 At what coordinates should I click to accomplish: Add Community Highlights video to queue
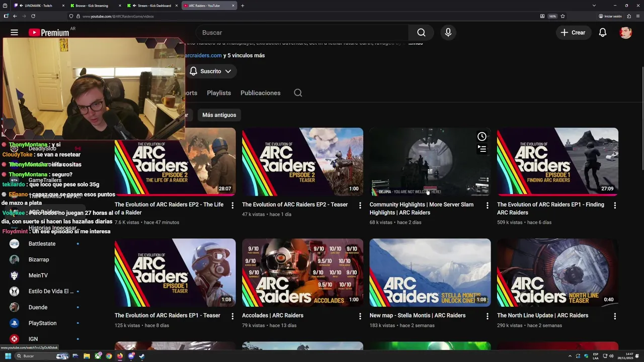482,149
